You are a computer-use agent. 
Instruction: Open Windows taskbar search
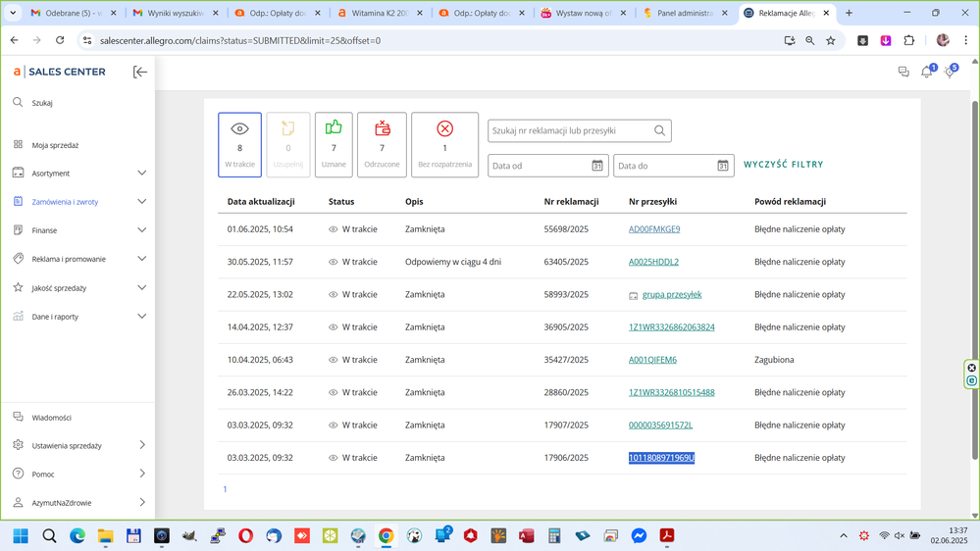(49, 536)
